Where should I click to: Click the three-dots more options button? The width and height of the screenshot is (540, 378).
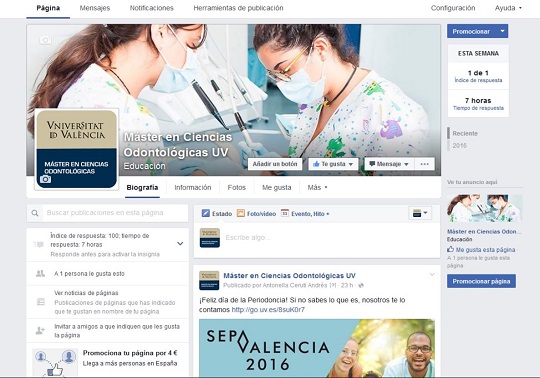pos(425,164)
